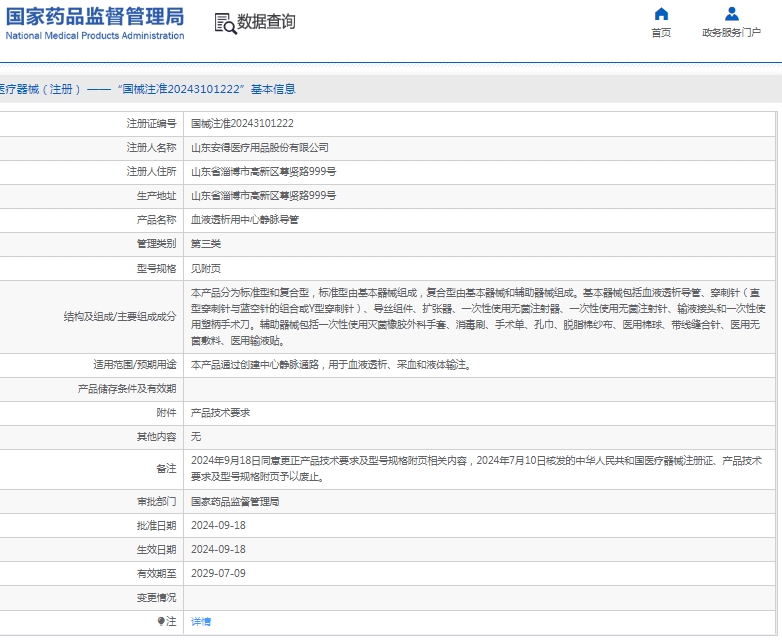Click the 型号规格 row label

[157, 268]
